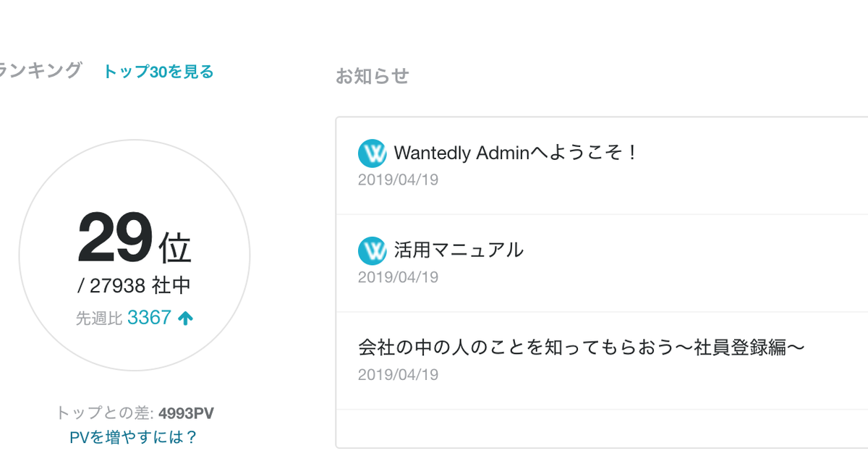The height and width of the screenshot is (456, 868).
Task: Click Wantedly logo icon beside Adminへようこそ
Action: pos(372,153)
